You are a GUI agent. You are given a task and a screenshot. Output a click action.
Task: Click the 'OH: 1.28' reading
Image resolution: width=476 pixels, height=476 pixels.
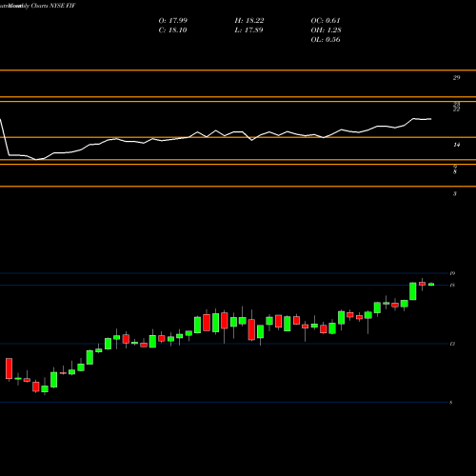tap(326, 30)
